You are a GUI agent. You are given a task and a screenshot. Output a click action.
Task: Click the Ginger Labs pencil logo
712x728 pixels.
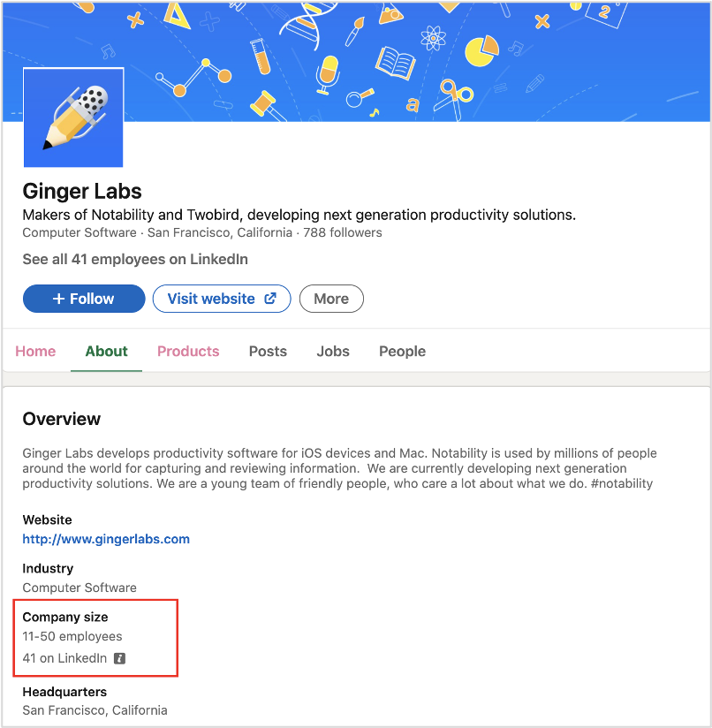coord(73,118)
